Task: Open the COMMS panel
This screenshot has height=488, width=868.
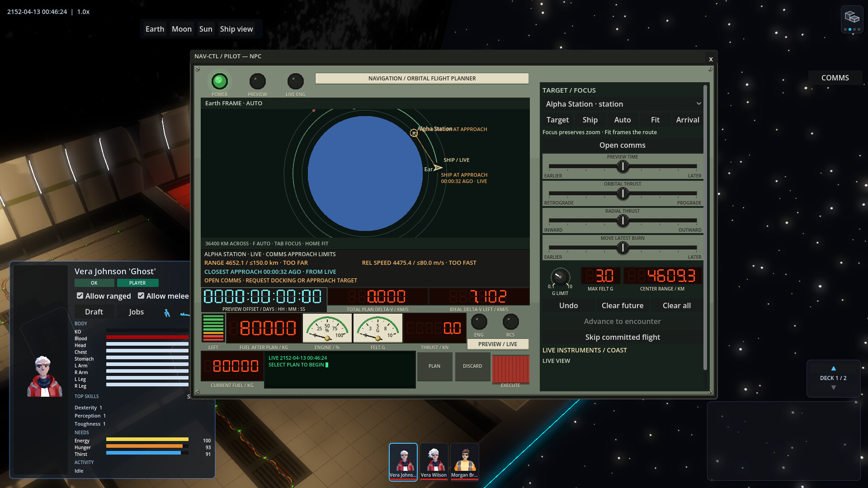Action: [x=835, y=78]
